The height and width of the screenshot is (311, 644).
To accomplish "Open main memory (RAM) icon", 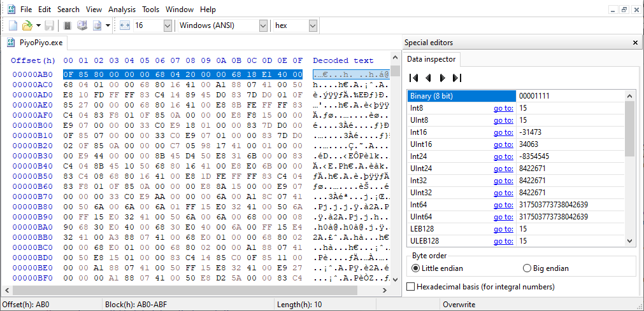I will point(67,25).
